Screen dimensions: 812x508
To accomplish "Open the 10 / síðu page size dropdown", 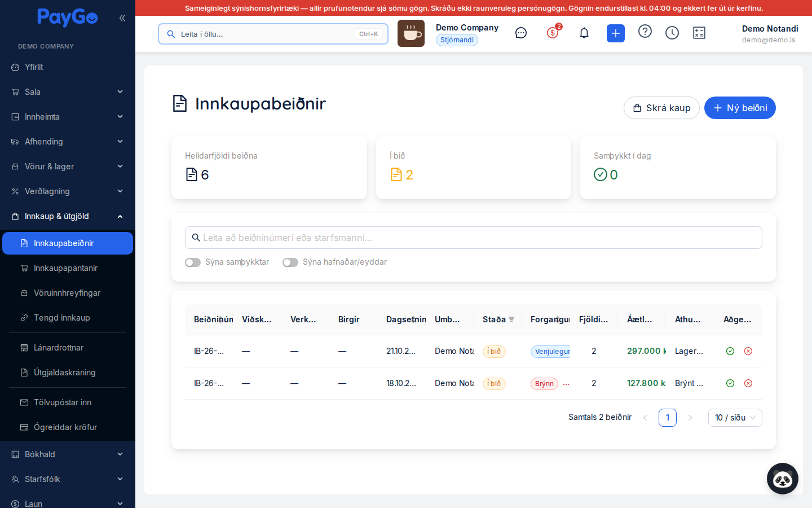I will pos(735,418).
